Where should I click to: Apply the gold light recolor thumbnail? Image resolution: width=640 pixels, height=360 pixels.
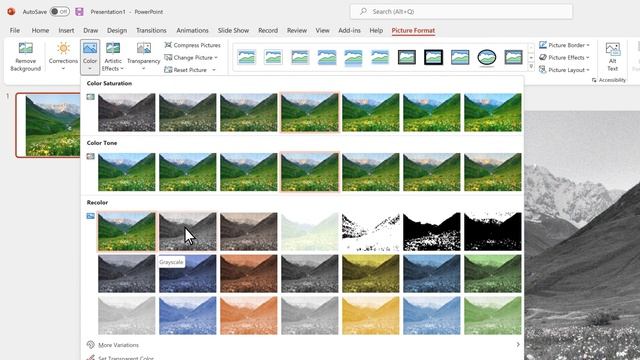371,316
